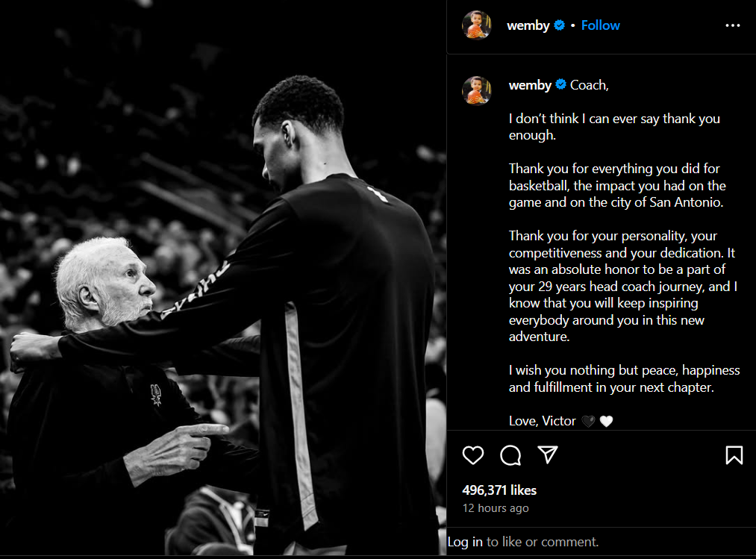This screenshot has width=756, height=559.
Task: Click the verified badge beside caption username
Action: click(560, 84)
